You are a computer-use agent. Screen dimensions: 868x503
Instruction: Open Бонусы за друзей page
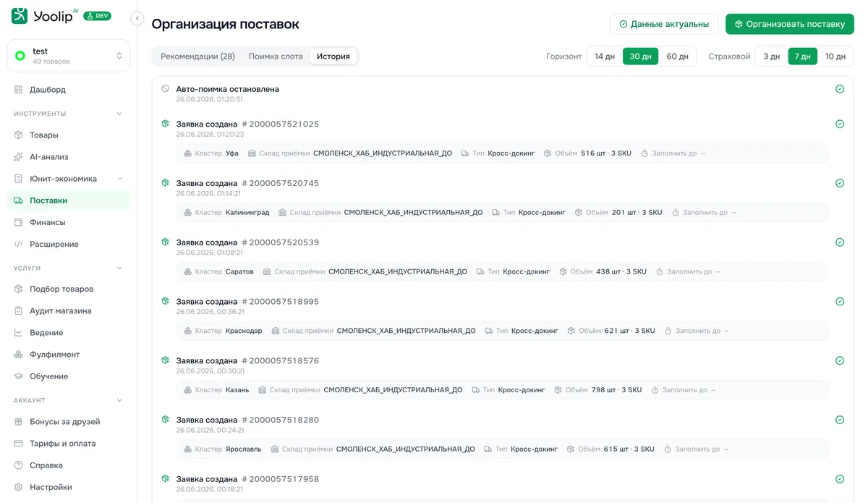click(x=69, y=422)
